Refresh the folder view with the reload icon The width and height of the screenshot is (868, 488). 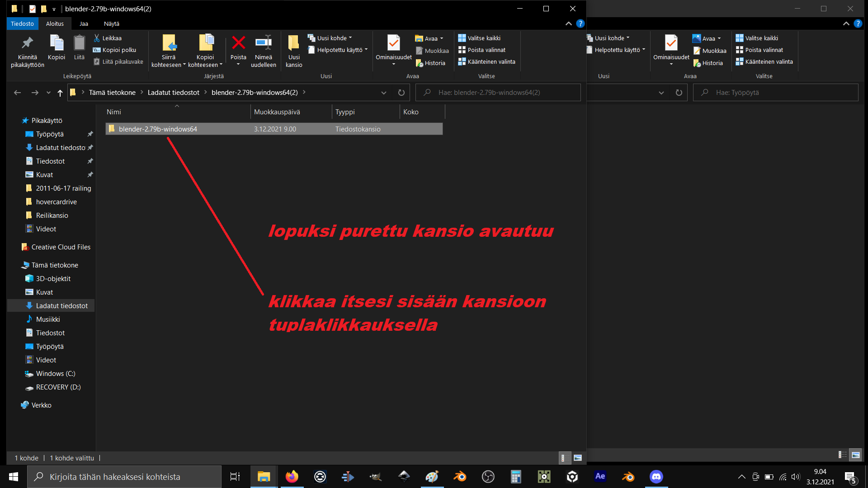[x=401, y=93]
